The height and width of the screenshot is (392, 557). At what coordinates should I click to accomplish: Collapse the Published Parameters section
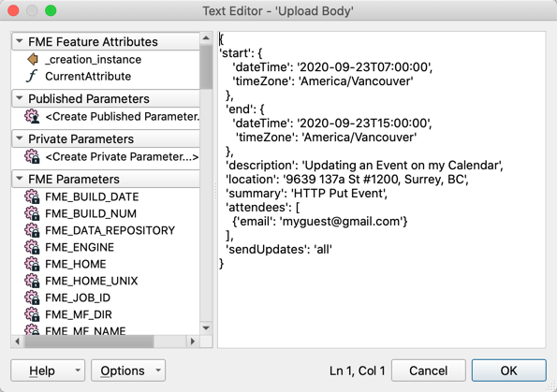point(20,98)
